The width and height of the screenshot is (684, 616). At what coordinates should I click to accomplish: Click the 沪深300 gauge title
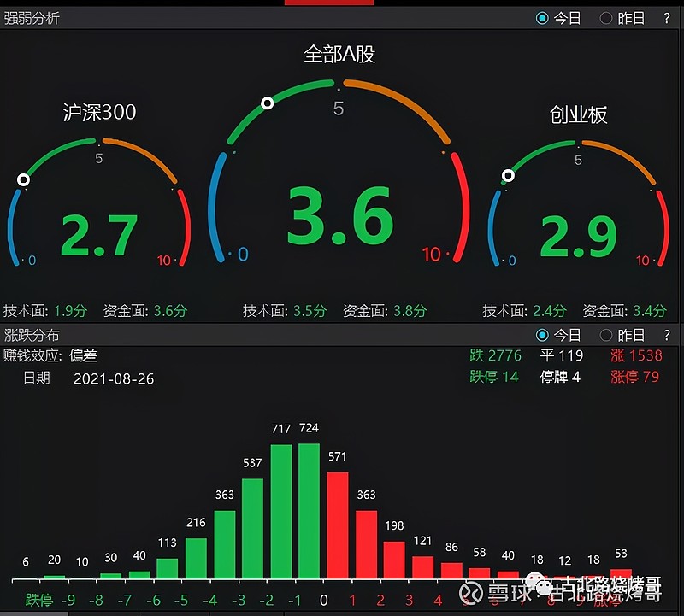pyautogui.click(x=99, y=112)
